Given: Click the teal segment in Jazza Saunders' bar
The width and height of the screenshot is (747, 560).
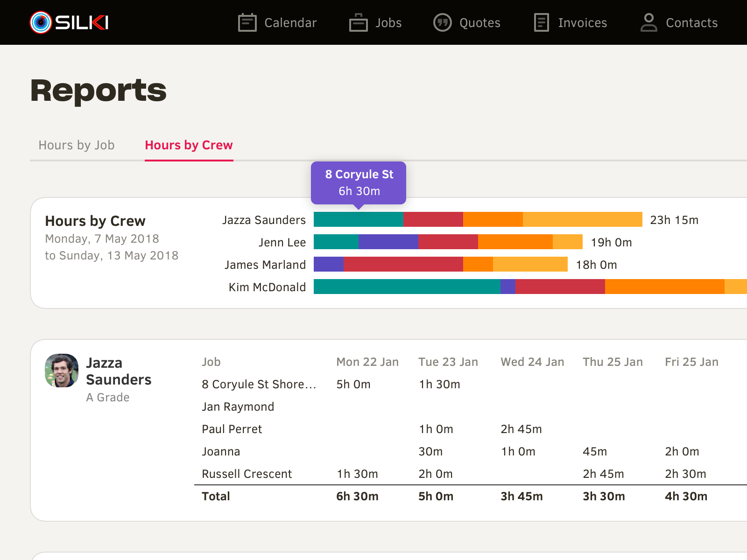Looking at the screenshot, I should coord(359,219).
